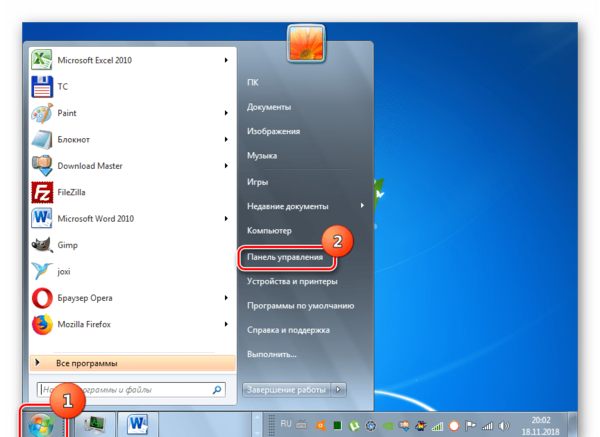The image size is (600, 437).
Task: Click the green signal bars tray icon
Action: [x=437, y=426]
